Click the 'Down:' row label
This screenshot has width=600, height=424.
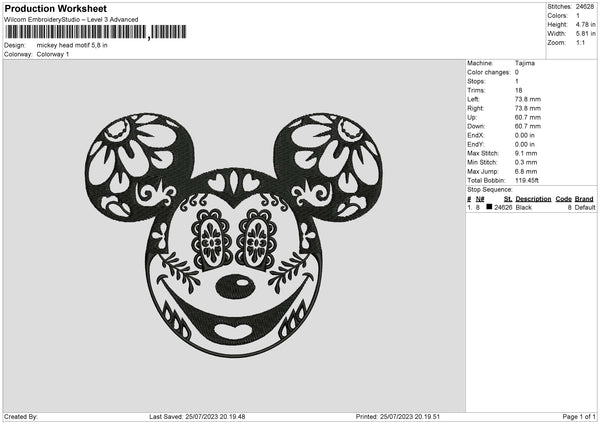click(476, 126)
